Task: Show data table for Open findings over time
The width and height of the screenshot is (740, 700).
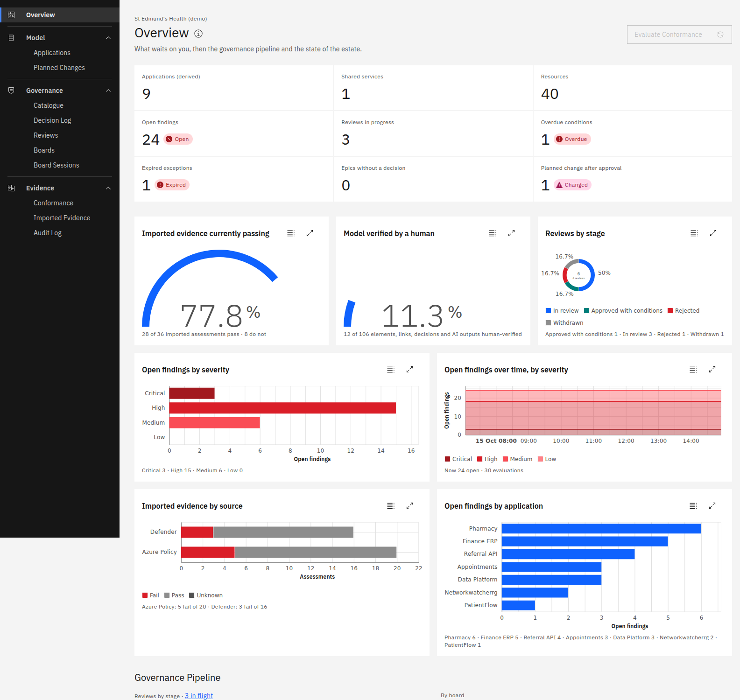Action: 693,370
